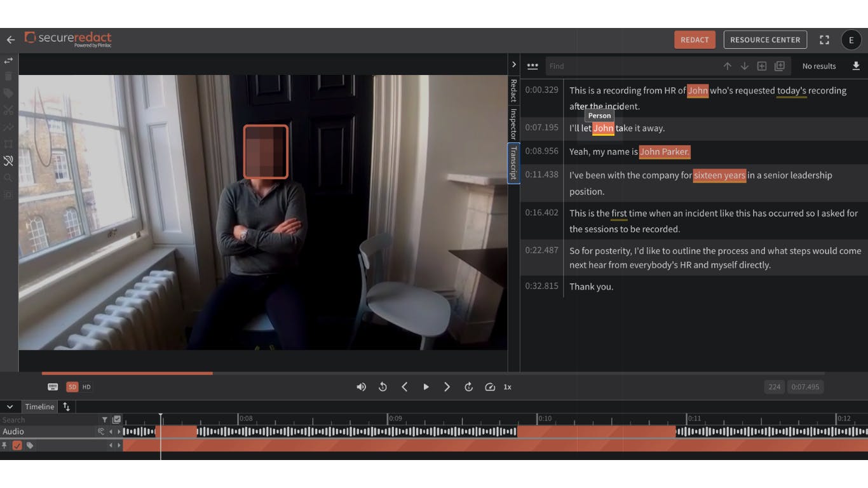Click the playback speed gauge icon
The height and width of the screenshot is (488, 868).
490,387
